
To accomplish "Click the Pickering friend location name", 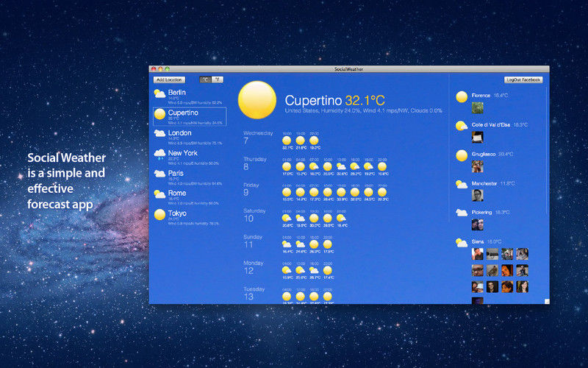I will coord(482,212).
